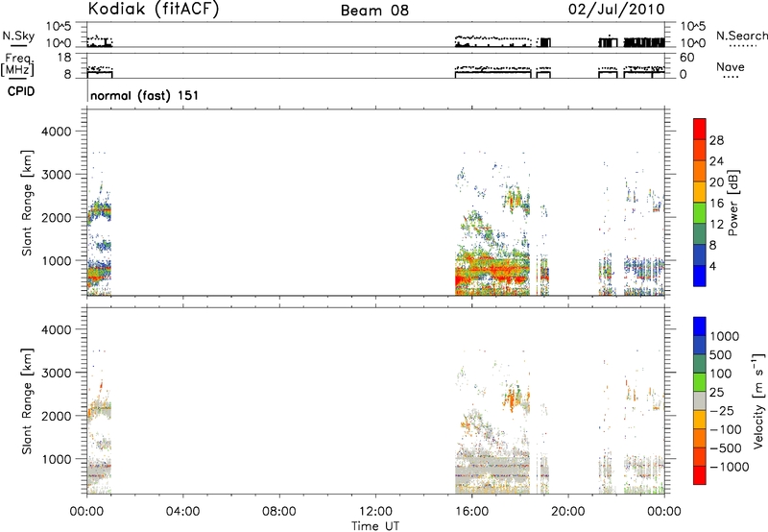Click the 'Velocity [m s-1]' color bar label
768x532 pixels.
tap(757, 401)
